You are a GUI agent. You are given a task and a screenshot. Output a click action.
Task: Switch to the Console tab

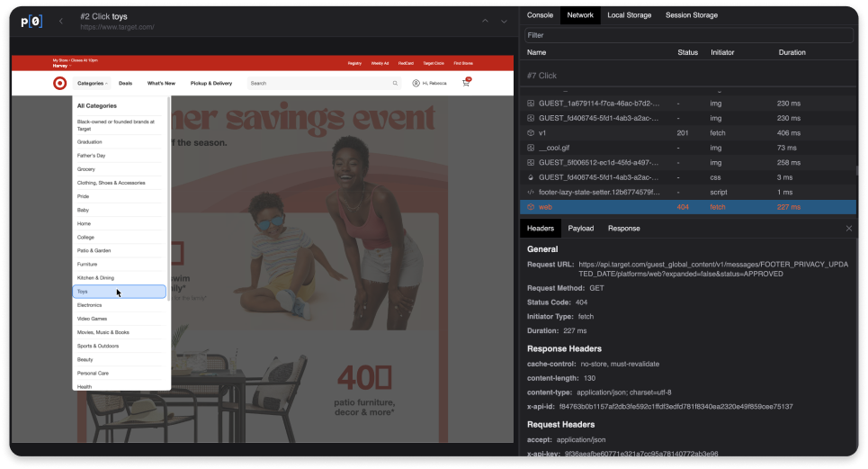coord(540,15)
